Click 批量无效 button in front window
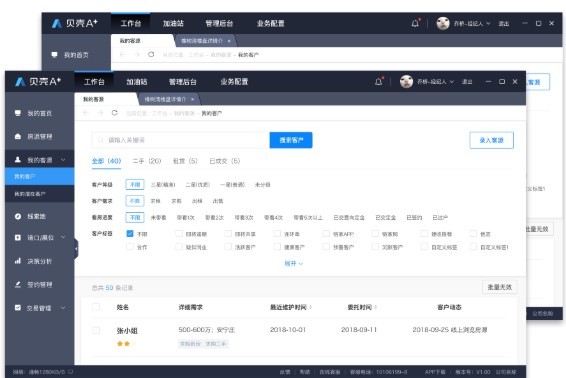The image size is (566, 378). (x=500, y=287)
